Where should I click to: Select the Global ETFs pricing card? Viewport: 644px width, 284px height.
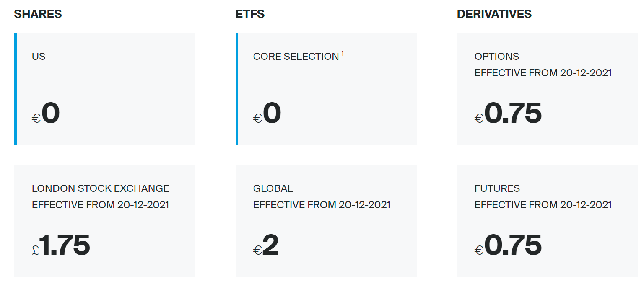(x=326, y=221)
